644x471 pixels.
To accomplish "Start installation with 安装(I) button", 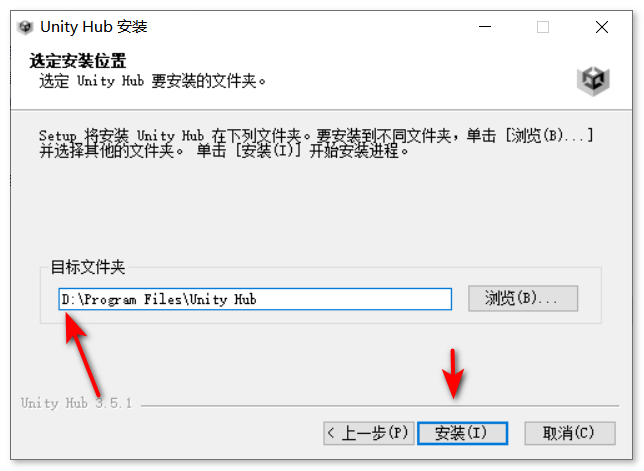I will 462,433.
